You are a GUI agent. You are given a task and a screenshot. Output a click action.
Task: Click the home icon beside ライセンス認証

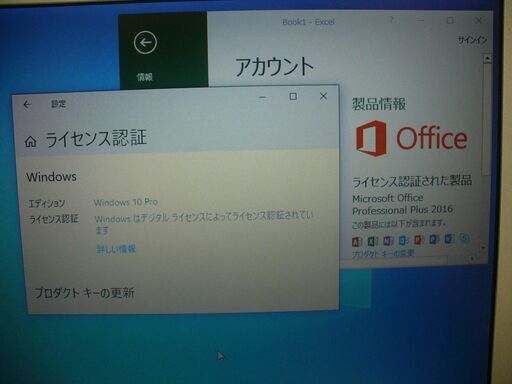point(31,142)
